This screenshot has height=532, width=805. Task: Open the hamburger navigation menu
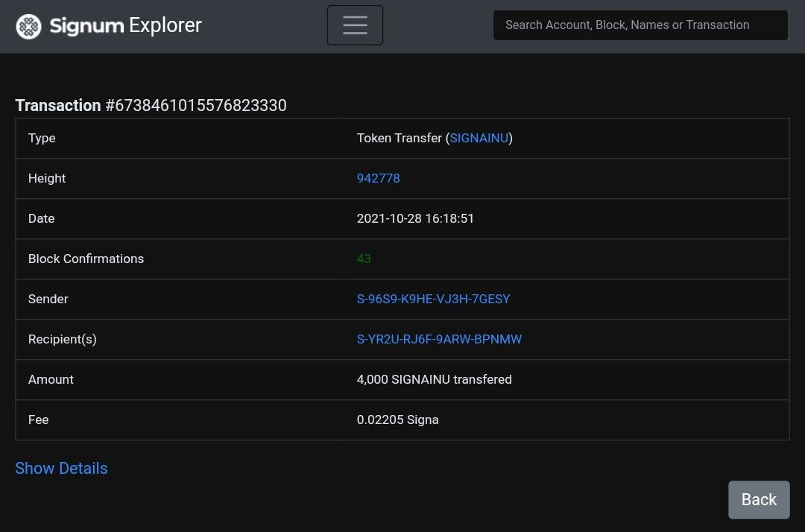tap(355, 25)
